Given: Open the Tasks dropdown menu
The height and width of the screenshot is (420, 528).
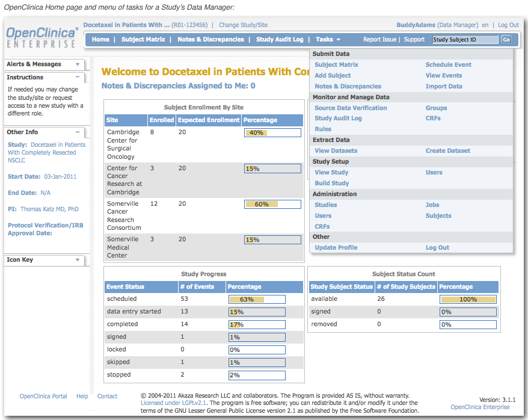Looking at the screenshot, I should 328,40.
